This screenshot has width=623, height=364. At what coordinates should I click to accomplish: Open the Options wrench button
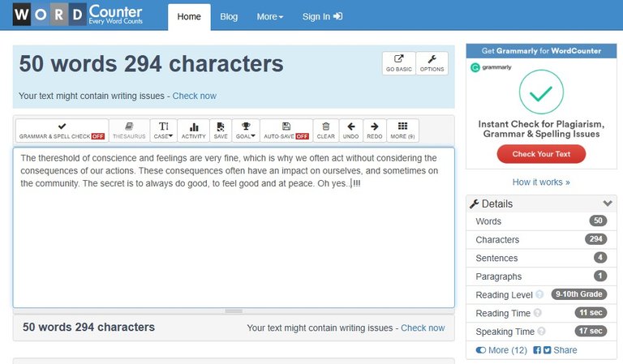click(432, 63)
